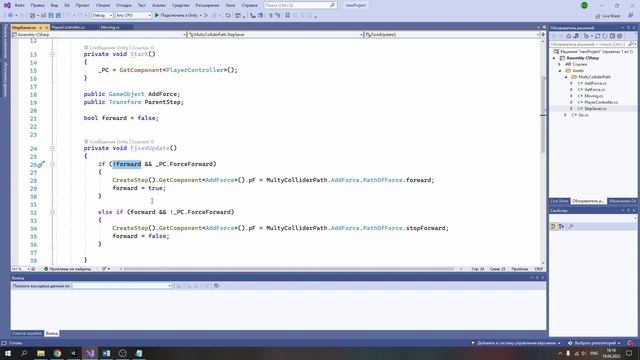Select Go.cs in Solution Explorer
Screen dimensions: 640x360
583,115
